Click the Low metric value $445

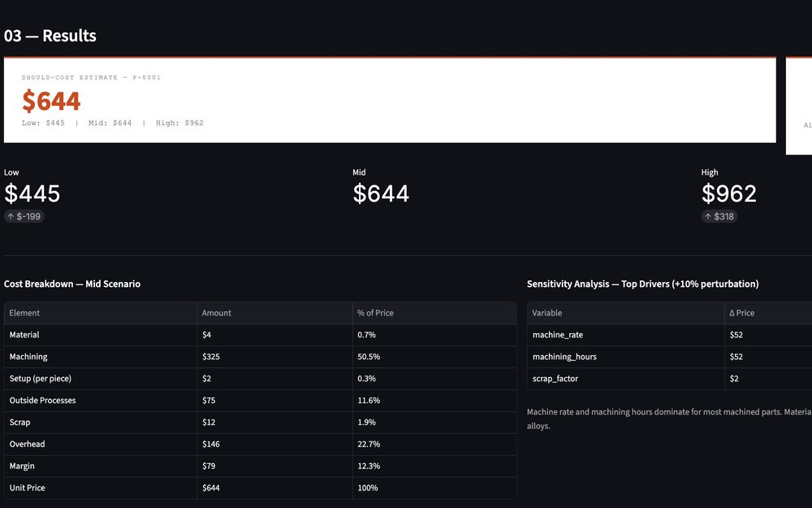32,193
